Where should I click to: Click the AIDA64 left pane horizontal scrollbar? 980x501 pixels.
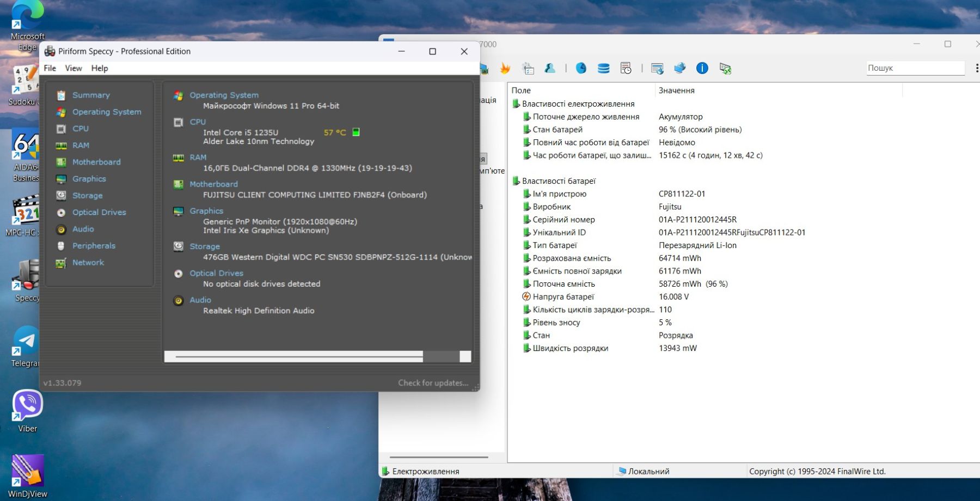point(439,457)
